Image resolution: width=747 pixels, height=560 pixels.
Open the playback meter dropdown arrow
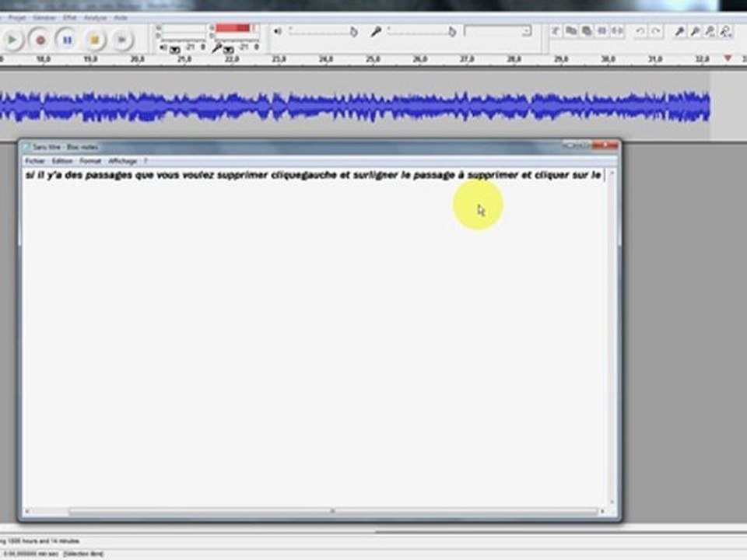point(175,50)
